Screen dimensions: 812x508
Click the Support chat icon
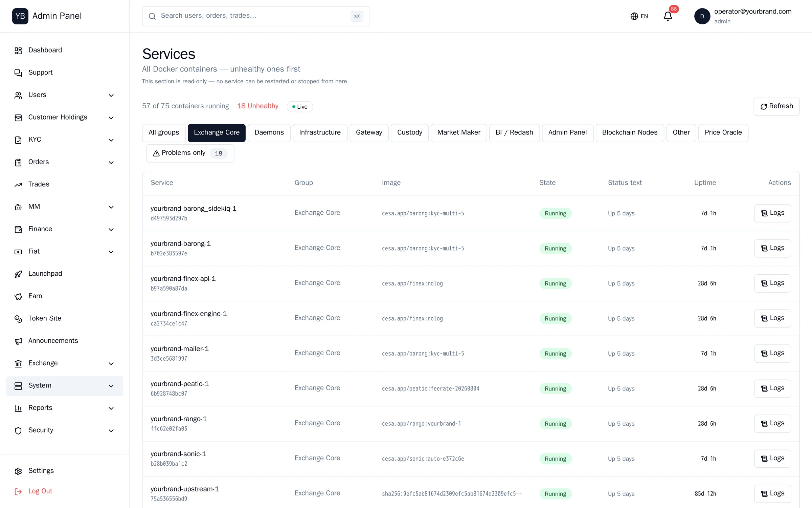18,73
